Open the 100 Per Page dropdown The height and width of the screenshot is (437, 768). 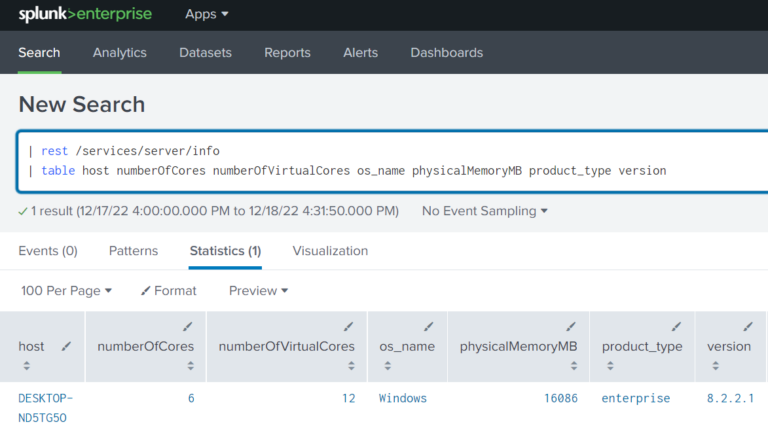click(66, 290)
